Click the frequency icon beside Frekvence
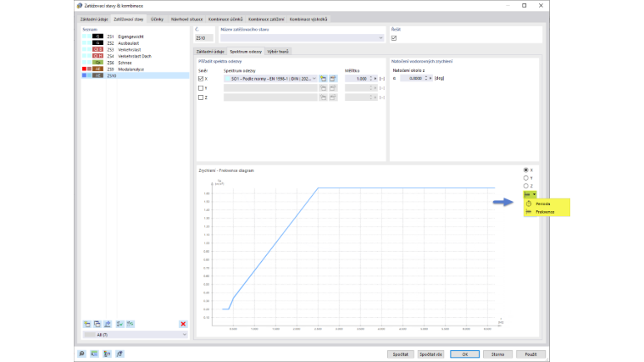The image size is (644, 362). 529,212
